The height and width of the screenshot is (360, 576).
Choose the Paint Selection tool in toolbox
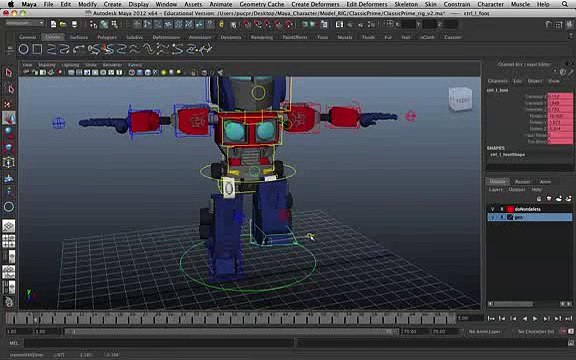tap(9, 104)
